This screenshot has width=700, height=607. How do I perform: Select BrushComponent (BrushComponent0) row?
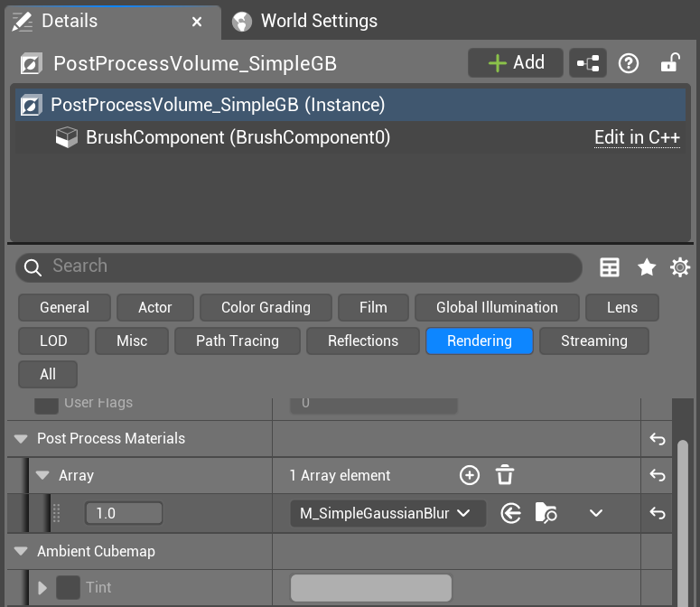coord(350,137)
